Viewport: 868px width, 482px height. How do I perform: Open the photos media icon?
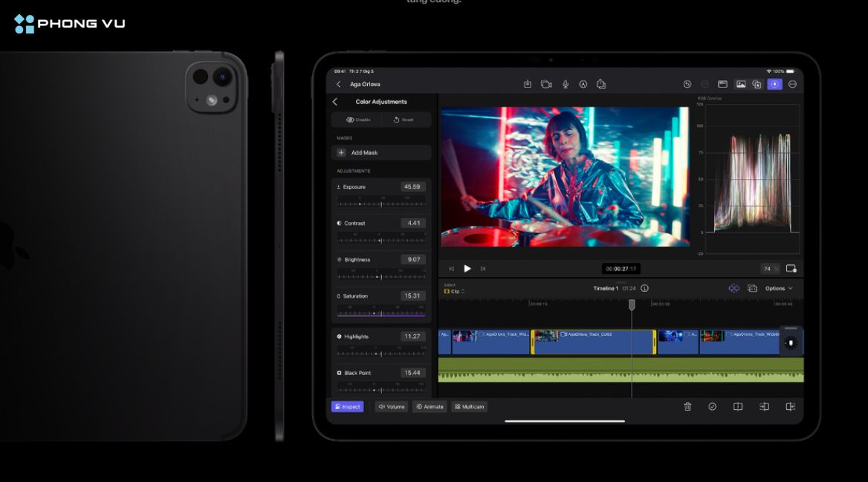click(x=741, y=84)
